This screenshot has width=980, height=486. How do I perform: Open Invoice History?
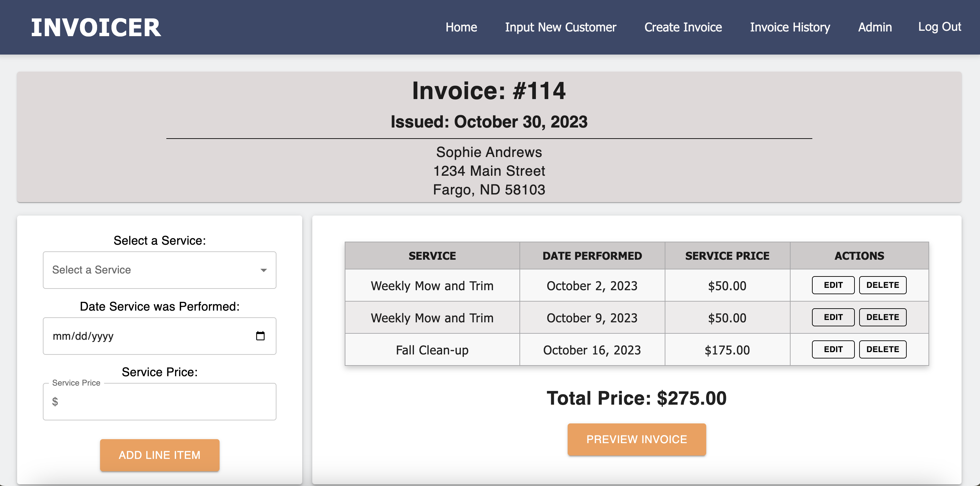pos(790,27)
